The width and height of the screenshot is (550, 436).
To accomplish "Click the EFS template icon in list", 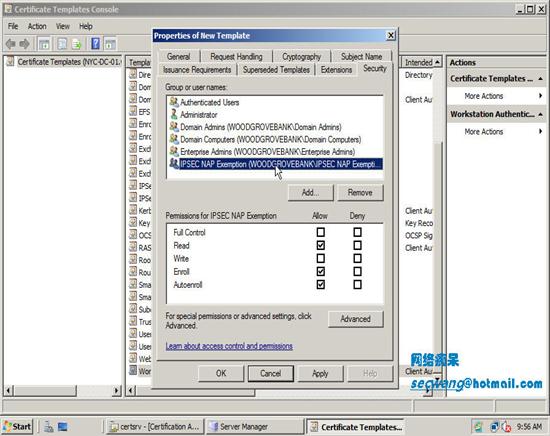I will (x=133, y=111).
